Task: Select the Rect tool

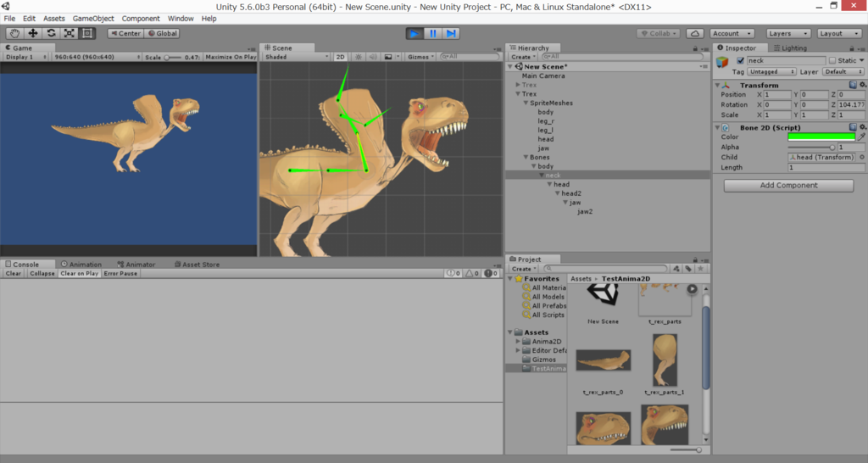Action: coord(87,33)
